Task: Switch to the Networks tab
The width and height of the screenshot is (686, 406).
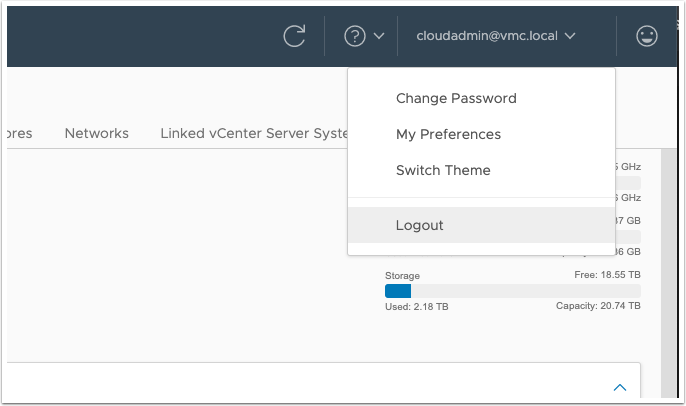Action: point(96,133)
